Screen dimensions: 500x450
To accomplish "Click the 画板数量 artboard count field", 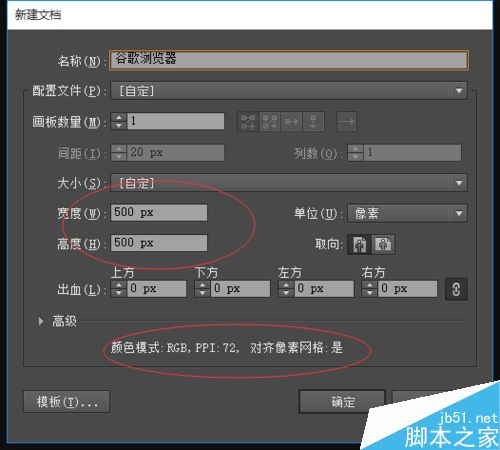I will (x=176, y=121).
